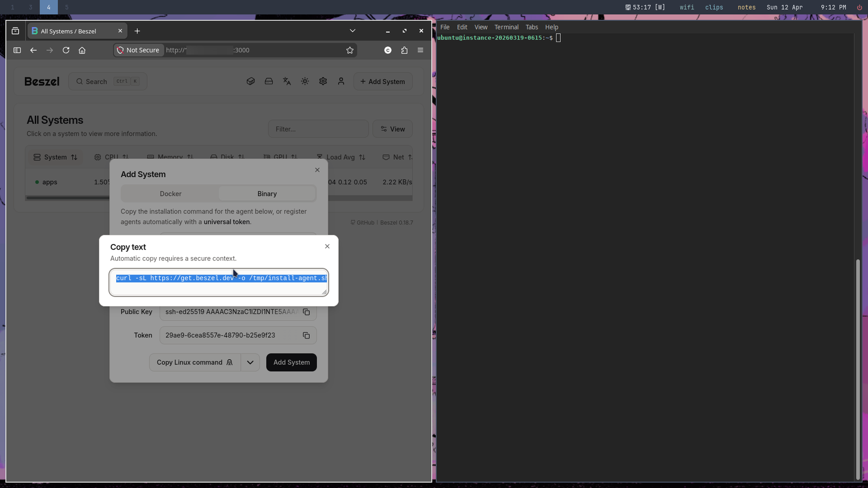
Task: Open the browser hamburger menu
Action: click(x=420, y=50)
